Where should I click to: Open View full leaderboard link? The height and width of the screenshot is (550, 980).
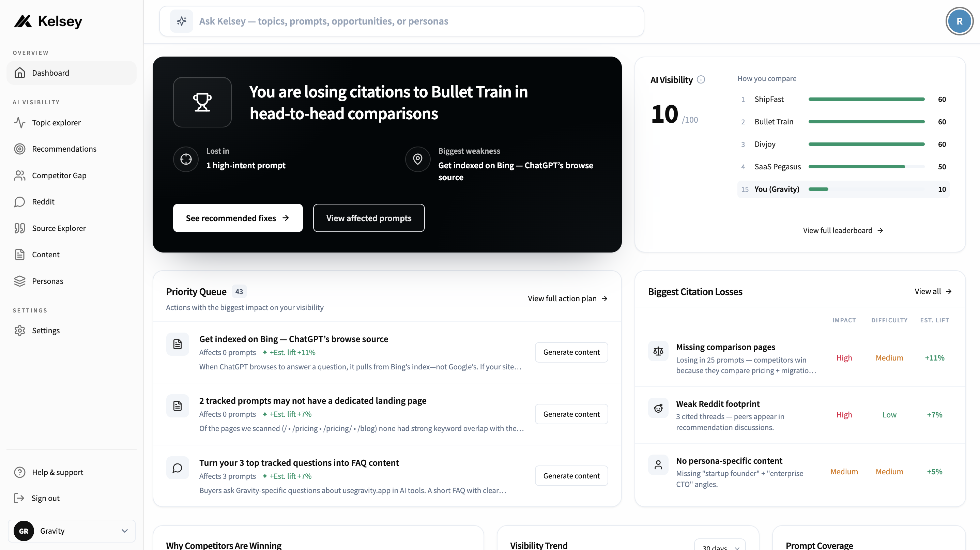[843, 230]
